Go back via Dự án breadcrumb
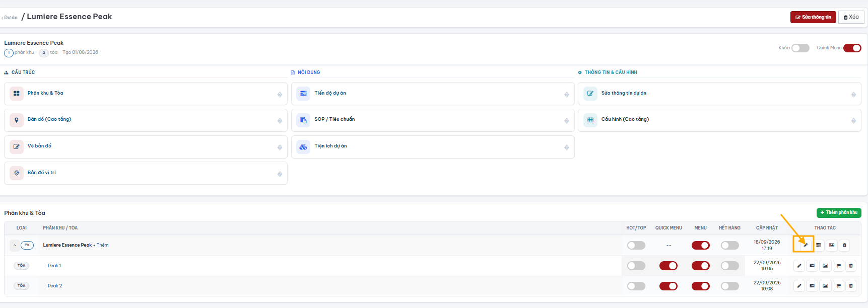Screen dimensions: 868x308 (x=10, y=18)
